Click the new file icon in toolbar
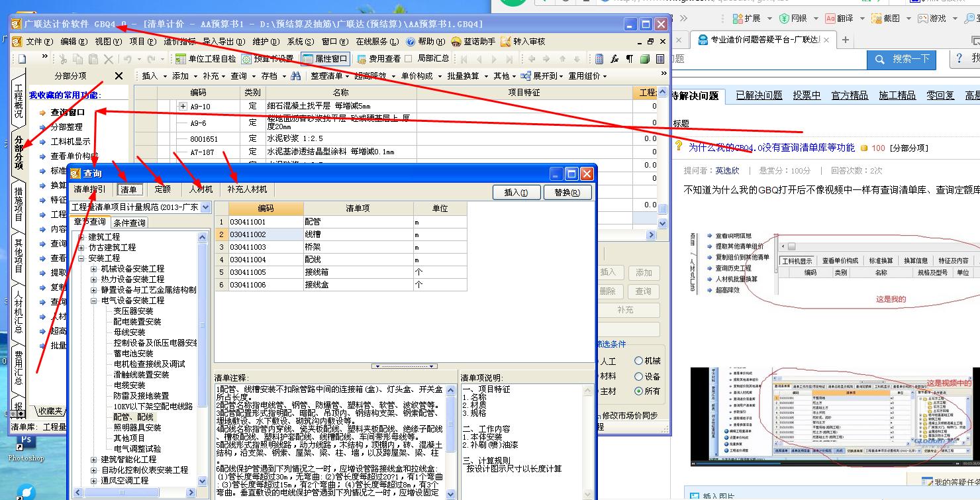The image size is (980, 500). point(22,59)
